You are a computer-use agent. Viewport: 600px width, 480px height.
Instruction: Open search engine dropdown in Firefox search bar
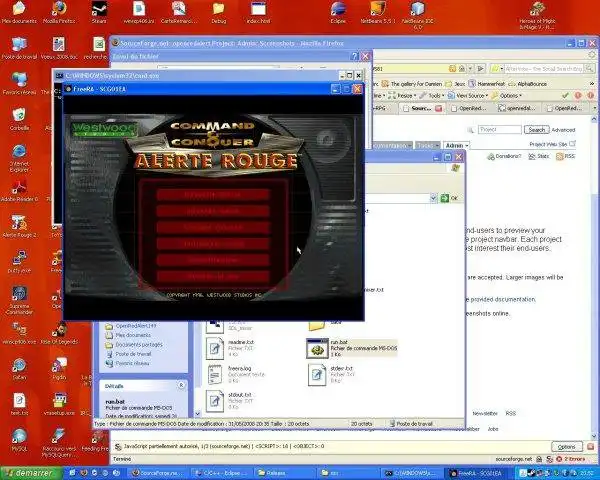(x=497, y=69)
